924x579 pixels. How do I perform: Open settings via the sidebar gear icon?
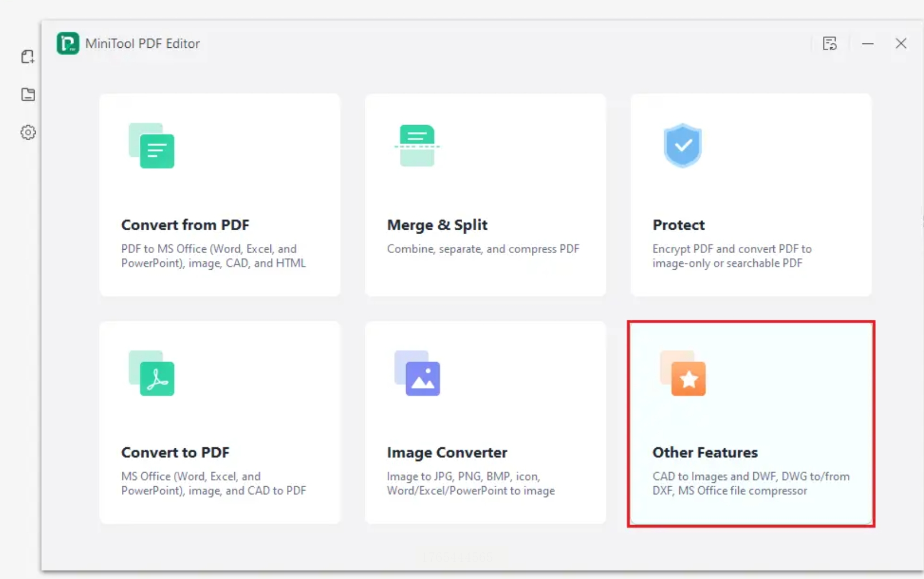point(28,132)
